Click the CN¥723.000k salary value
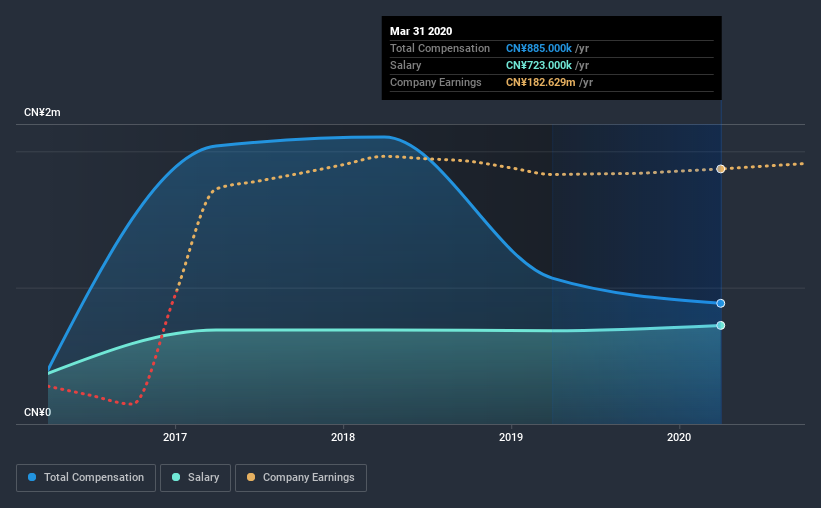821x508 pixels. pos(539,65)
